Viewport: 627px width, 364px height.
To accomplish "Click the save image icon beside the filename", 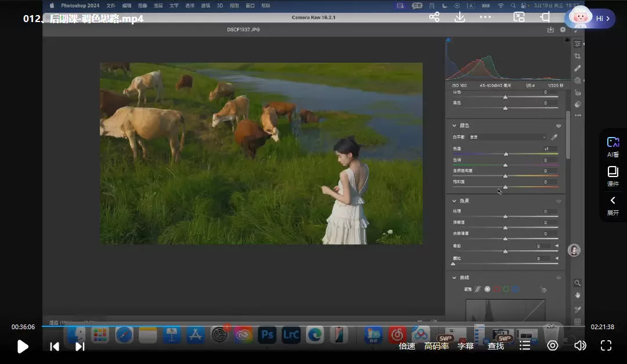I will (x=550, y=30).
